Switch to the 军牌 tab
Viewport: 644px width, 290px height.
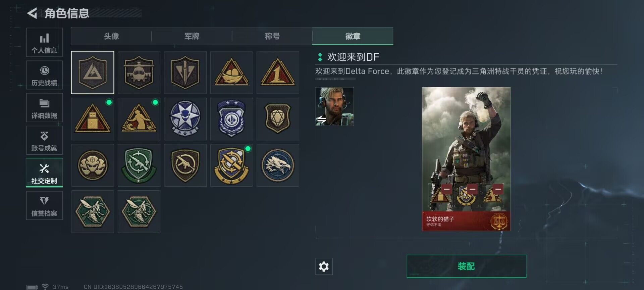[192, 36]
